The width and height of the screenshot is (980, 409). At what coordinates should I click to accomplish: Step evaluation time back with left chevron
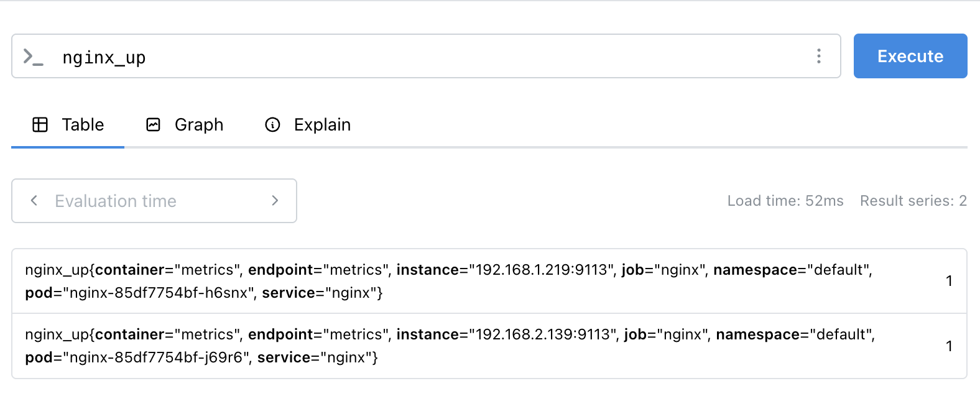(x=34, y=200)
